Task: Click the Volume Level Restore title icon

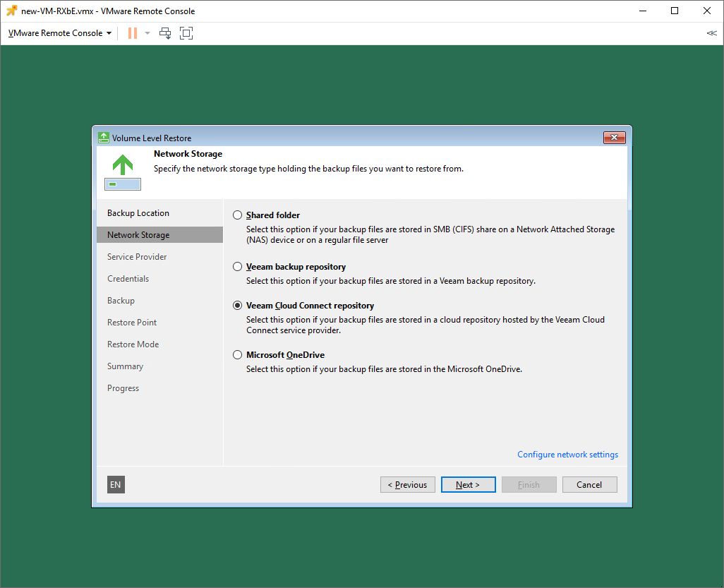Action: point(104,138)
